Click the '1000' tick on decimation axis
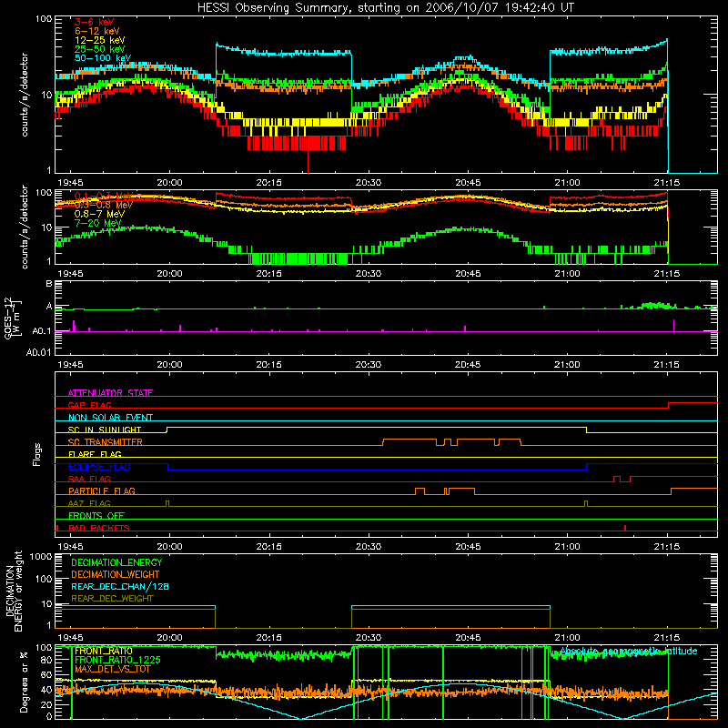The width and height of the screenshot is (728, 728). (x=41, y=557)
